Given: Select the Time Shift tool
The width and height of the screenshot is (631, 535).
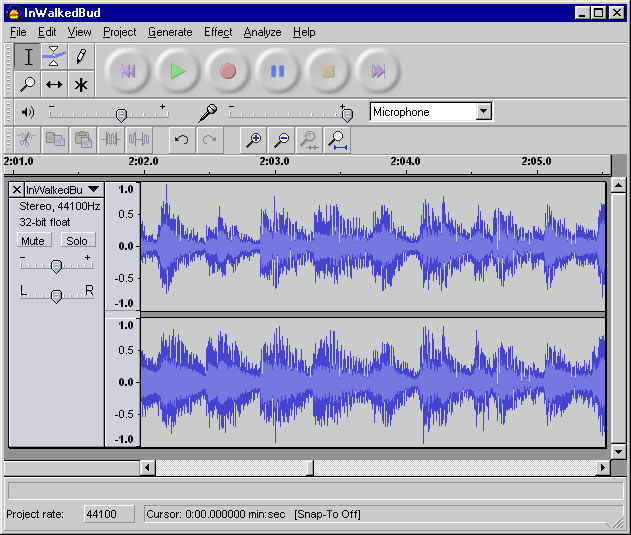Looking at the screenshot, I should tap(55, 84).
